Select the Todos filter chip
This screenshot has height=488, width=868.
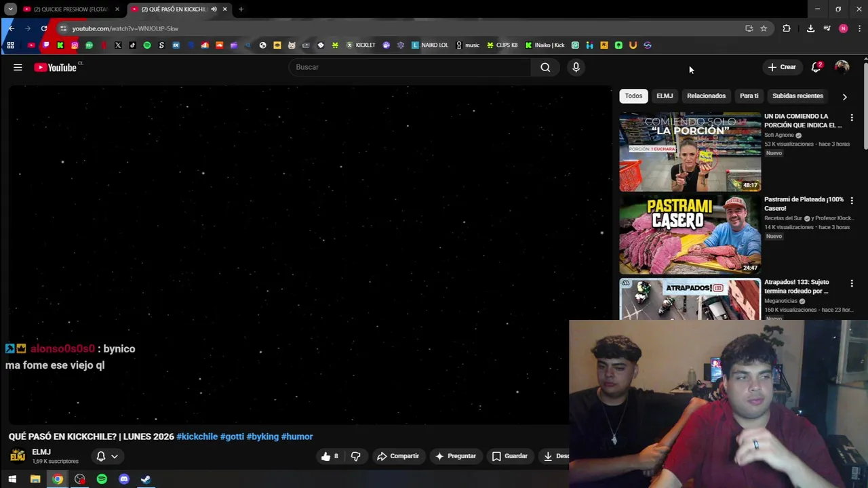coord(633,96)
